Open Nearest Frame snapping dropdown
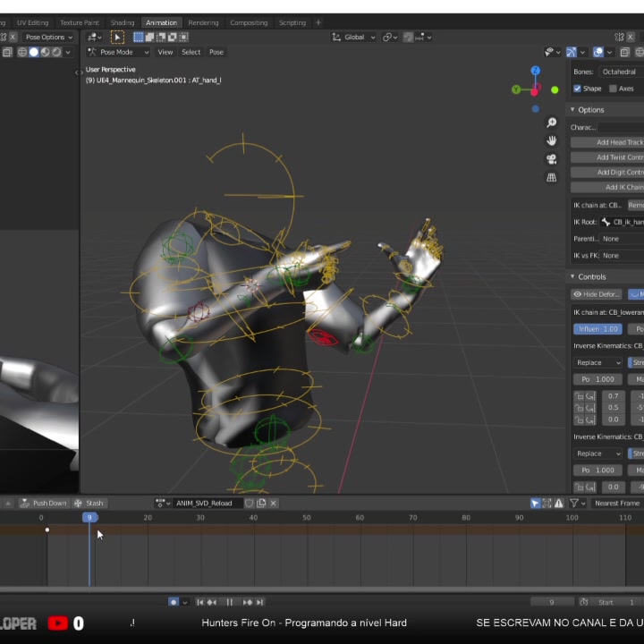 (617, 503)
